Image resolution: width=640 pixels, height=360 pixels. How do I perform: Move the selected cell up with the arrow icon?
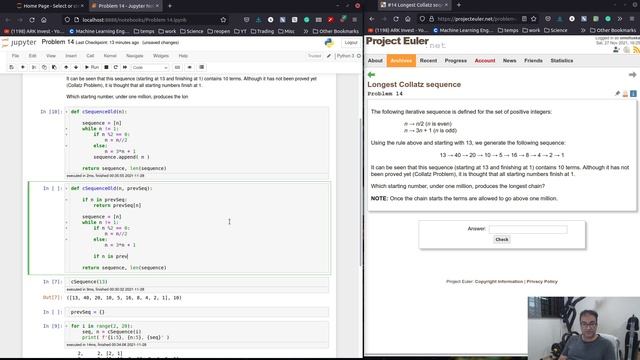coord(66,67)
